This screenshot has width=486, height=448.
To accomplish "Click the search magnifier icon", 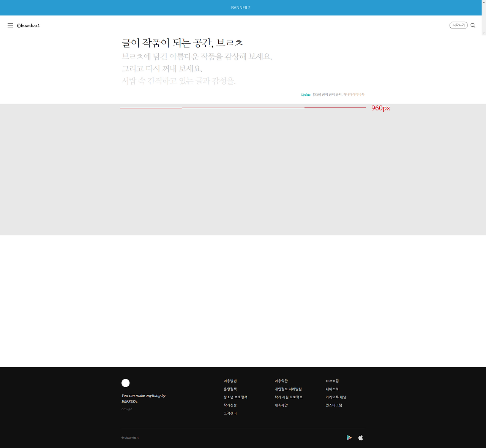I will click(473, 25).
